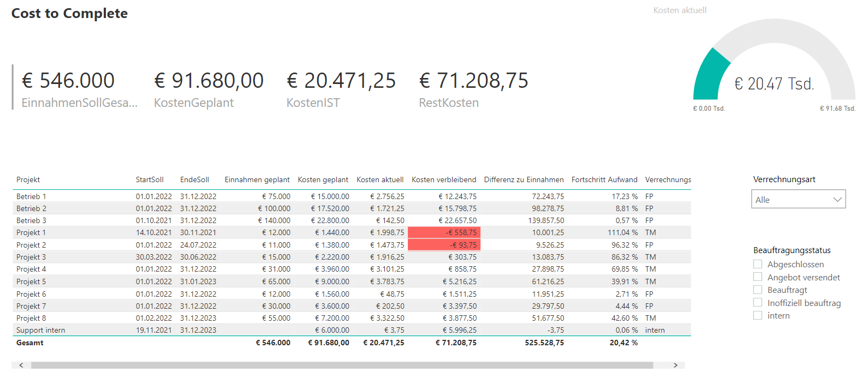Sort by Kosten aktuell column header
This screenshot has height=390, width=868.
(x=380, y=179)
